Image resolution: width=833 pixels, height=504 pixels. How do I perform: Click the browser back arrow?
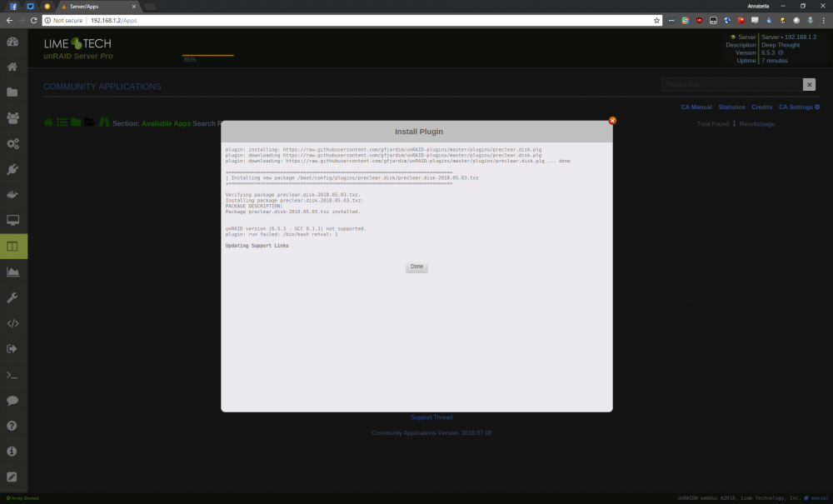pos(9,20)
